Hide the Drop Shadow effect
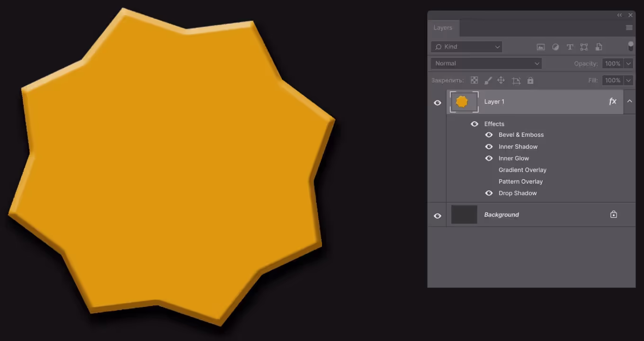This screenshot has height=341, width=644. tap(489, 193)
